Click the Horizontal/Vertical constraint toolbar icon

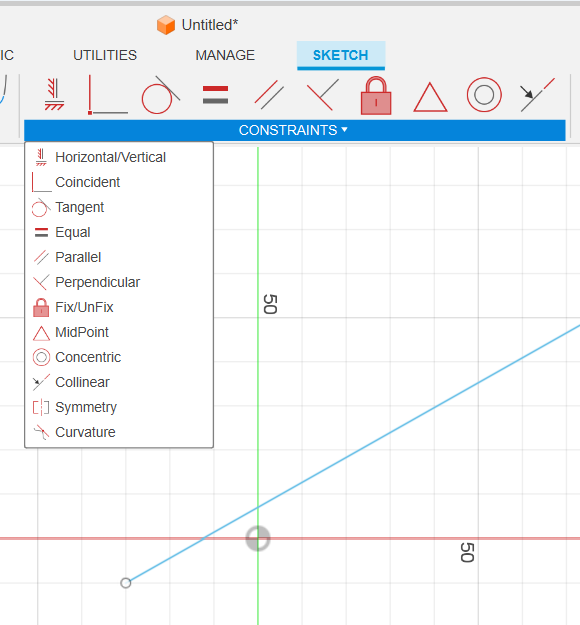click(x=54, y=94)
